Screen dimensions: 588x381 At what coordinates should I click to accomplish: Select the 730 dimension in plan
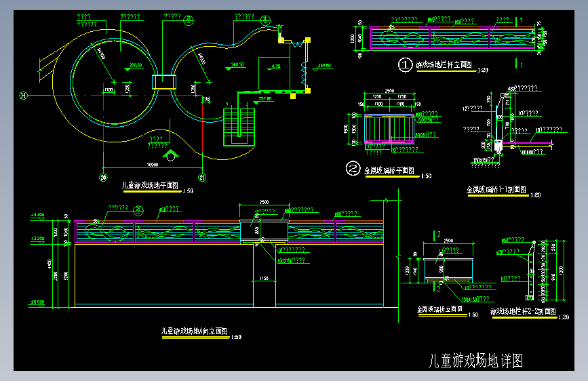point(206,99)
